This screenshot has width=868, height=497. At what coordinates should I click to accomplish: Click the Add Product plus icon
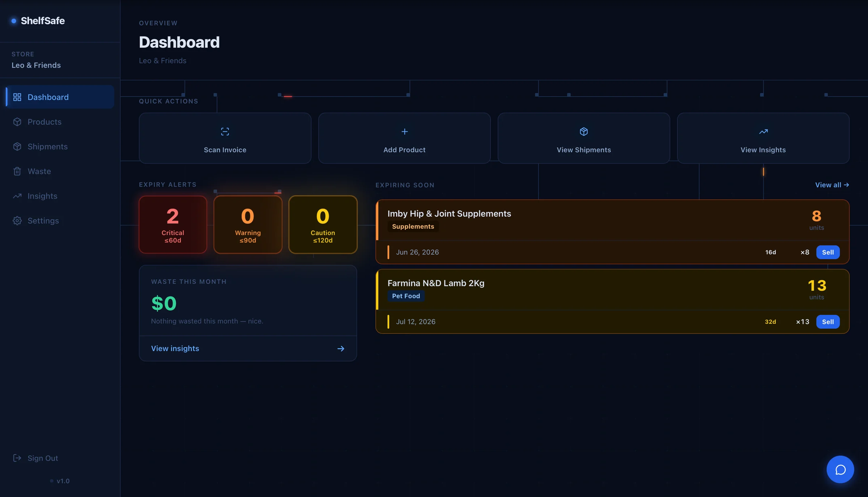pyautogui.click(x=404, y=132)
